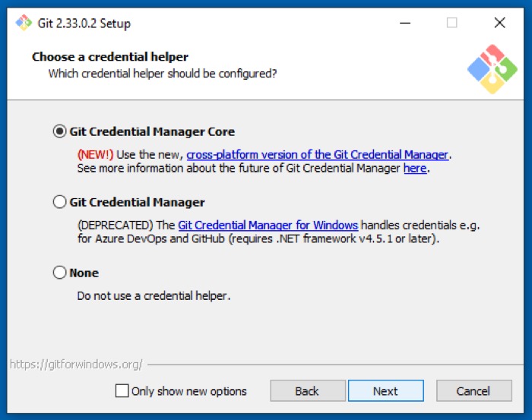
Task: Click the "Git 2.33.0.2 Setup" title text
Action: pyautogui.click(x=84, y=23)
